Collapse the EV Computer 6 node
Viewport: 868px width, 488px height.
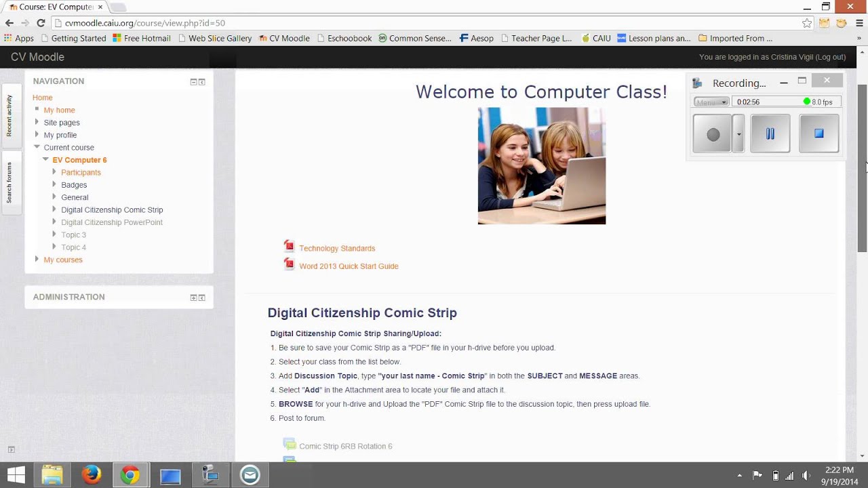click(45, 160)
